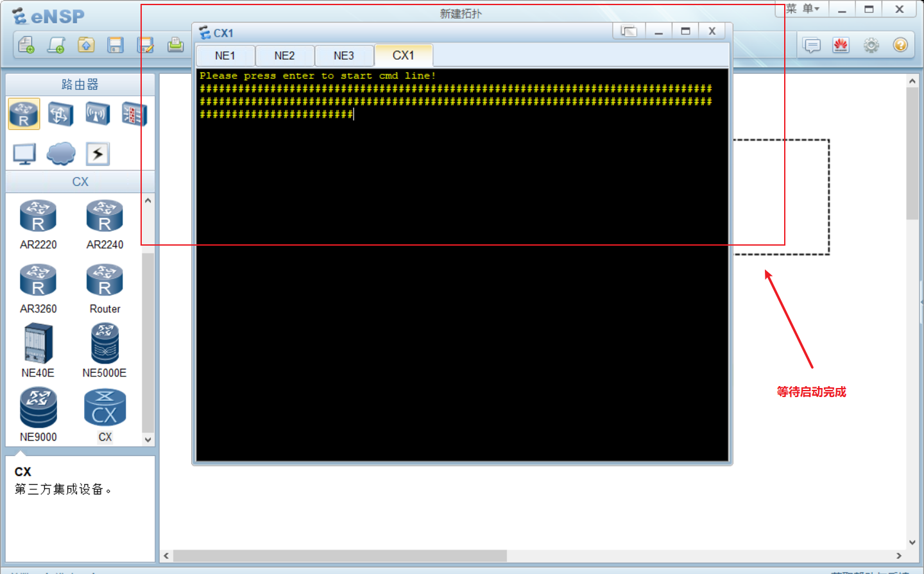Screen dimensions: 924x574
Task: Switch to the NE1 terminal tab
Action: pyautogui.click(x=225, y=56)
